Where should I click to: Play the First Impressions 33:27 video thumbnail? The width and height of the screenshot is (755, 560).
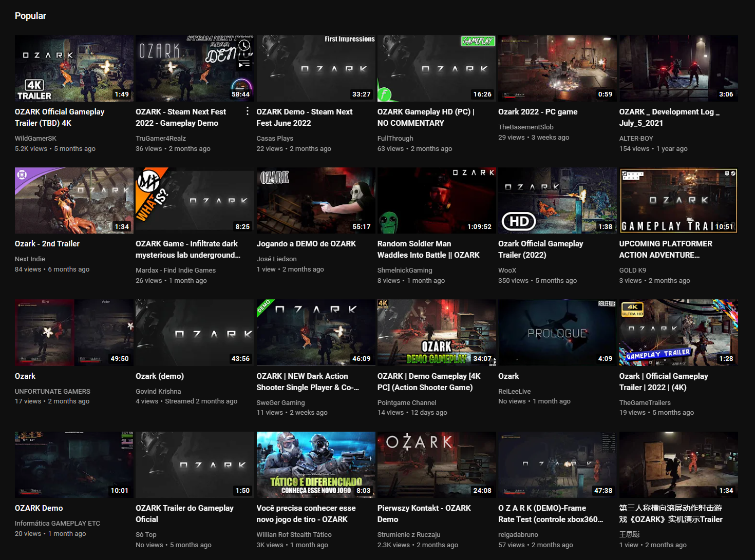[315, 68]
